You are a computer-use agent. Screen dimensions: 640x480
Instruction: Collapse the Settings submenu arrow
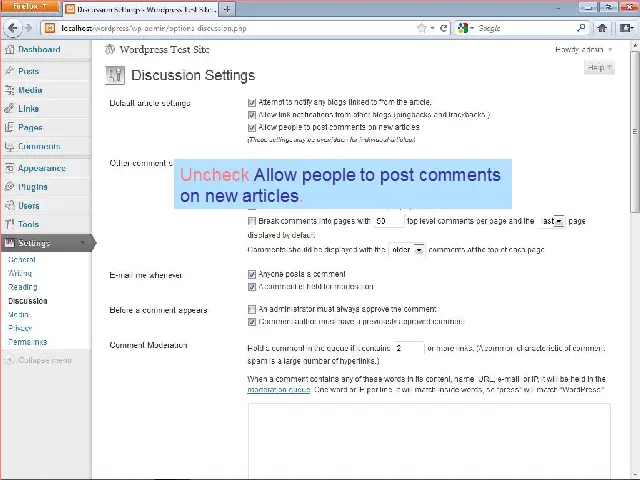(82, 243)
